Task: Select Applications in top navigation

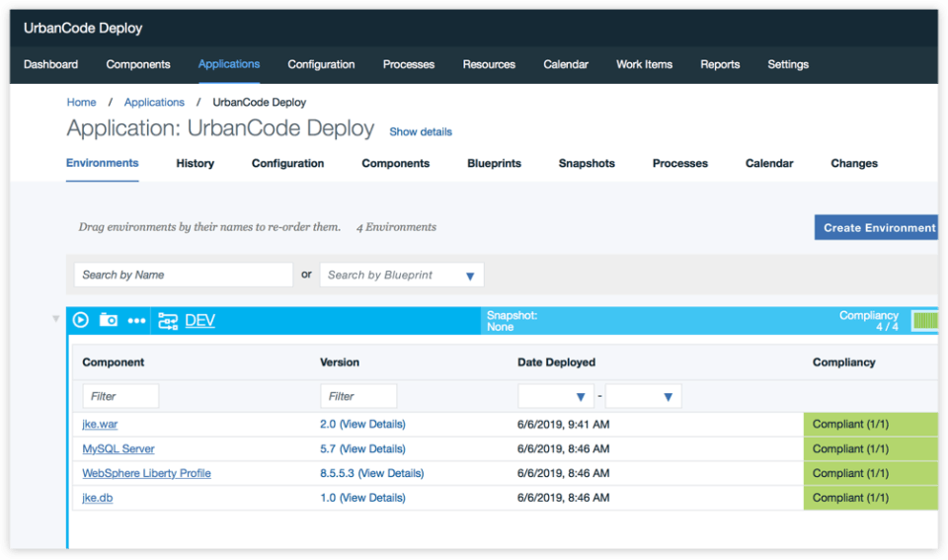Action: click(x=229, y=64)
